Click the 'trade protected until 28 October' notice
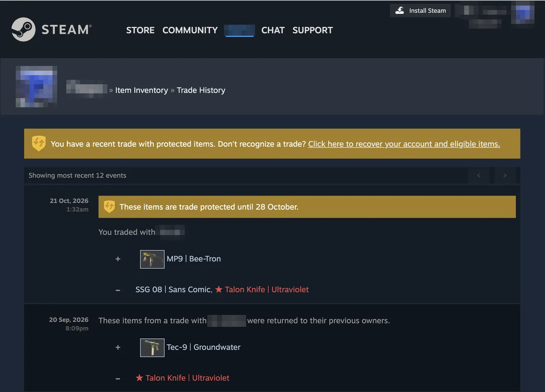 pyautogui.click(x=307, y=207)
